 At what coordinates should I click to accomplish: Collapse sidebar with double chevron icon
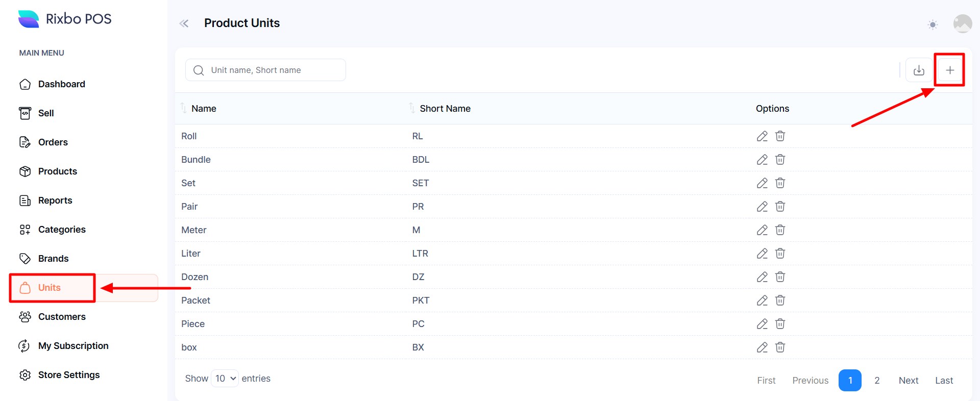[184, 23]
